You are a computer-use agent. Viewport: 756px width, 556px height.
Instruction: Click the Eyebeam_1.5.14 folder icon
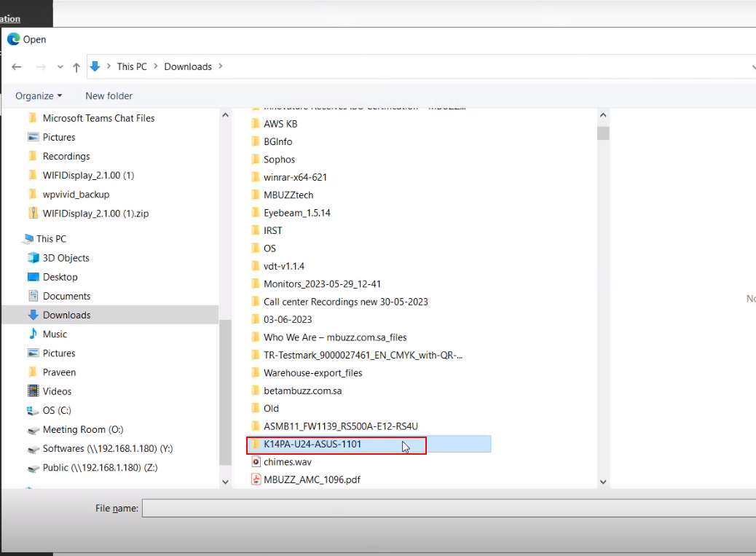click(256, 213)
